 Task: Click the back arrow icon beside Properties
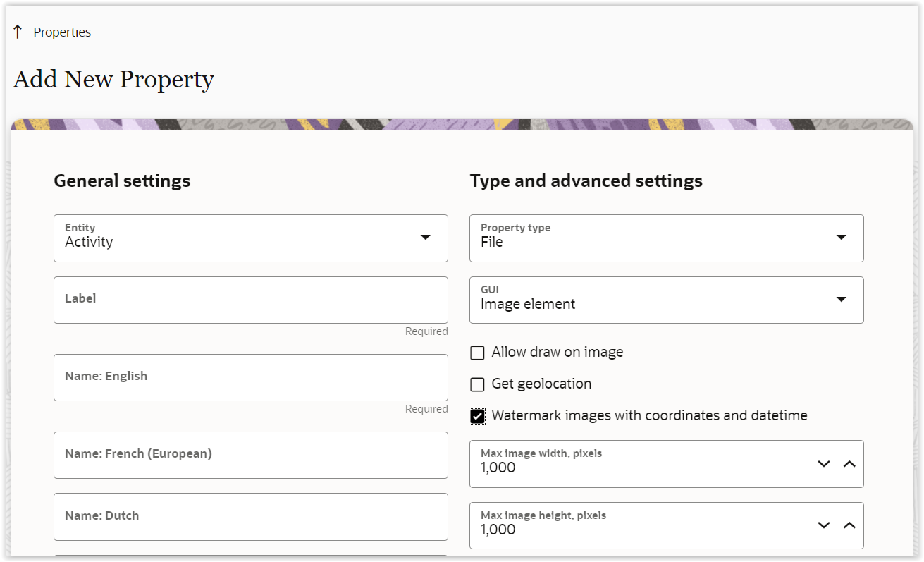(x=18, y=32)
